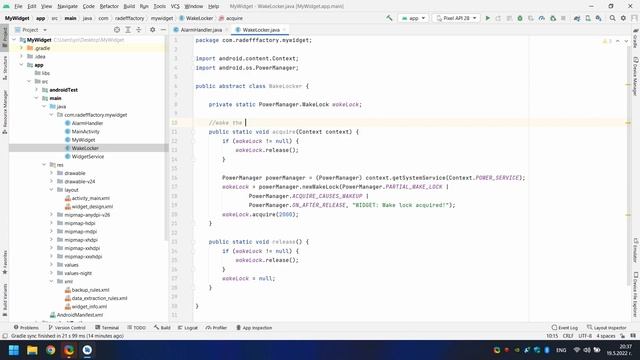Open the Event Log

point(564,328)
